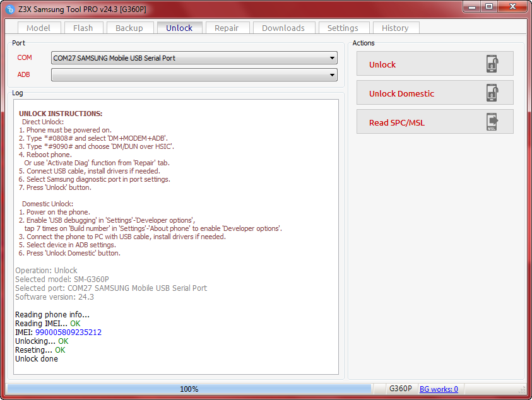Screen dimensions: 532x400
Task: Click 'Selected model: SM-G360P' log line
Action: 62,279
